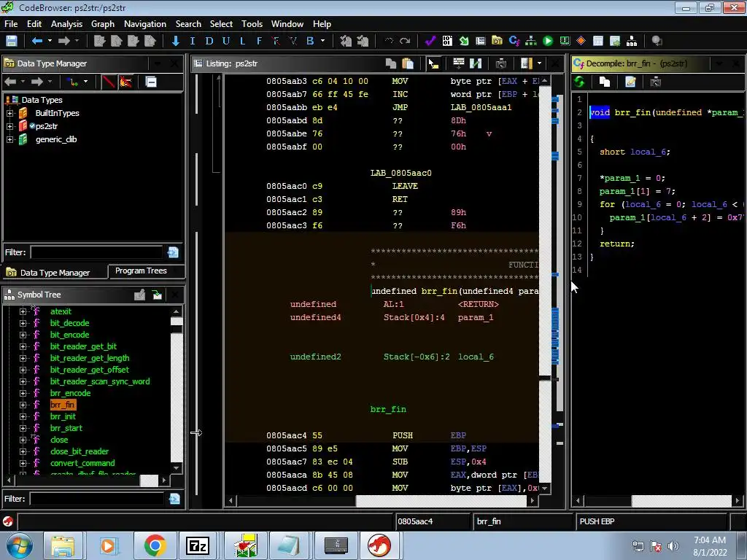Click the Symbol Tree filter text field

tap(97, 499)
